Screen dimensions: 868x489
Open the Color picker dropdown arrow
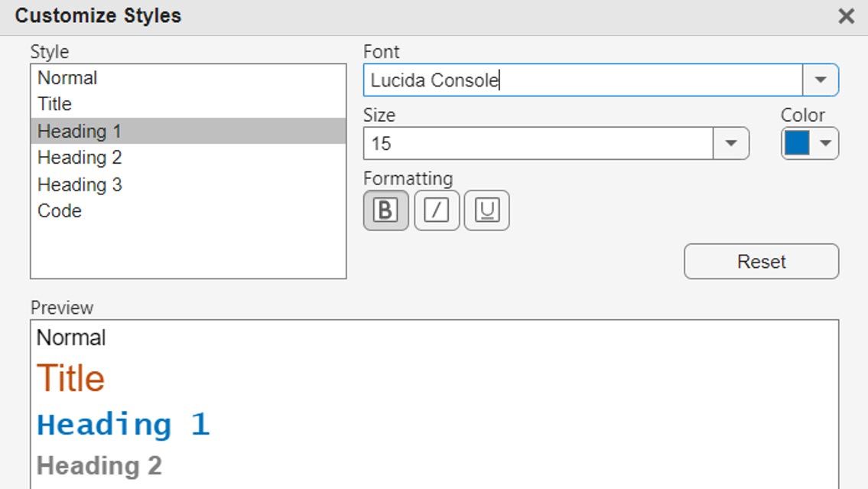pos(826,144)
